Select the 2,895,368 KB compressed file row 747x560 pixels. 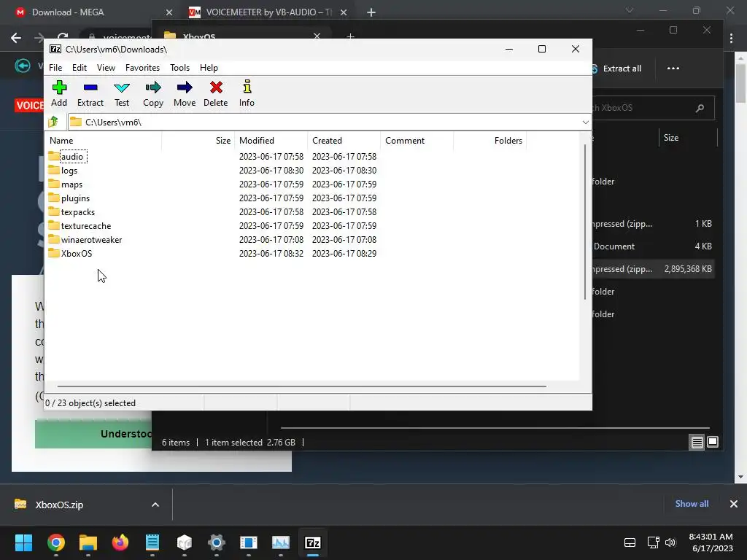click(x=653, y=269)
